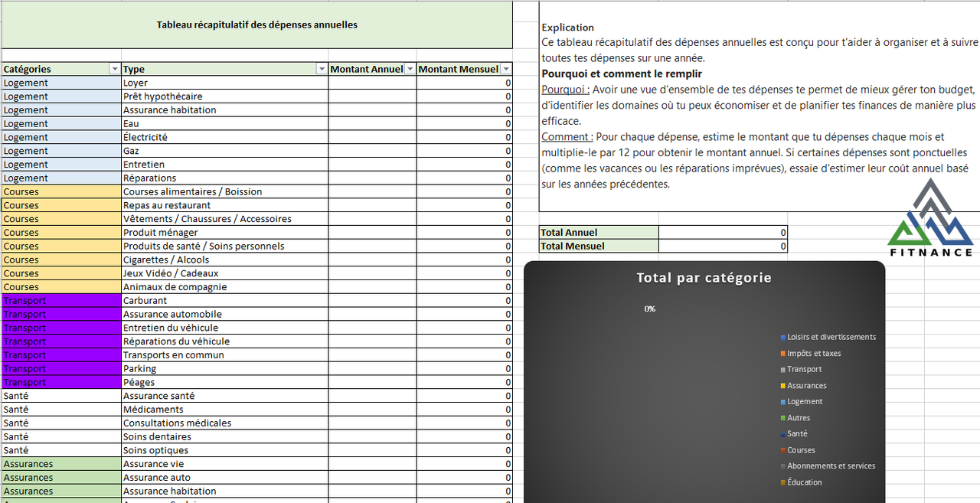
Task: Select the 'Jeux Vidéo / Cadeaux' cell
Action: point(225,273)
